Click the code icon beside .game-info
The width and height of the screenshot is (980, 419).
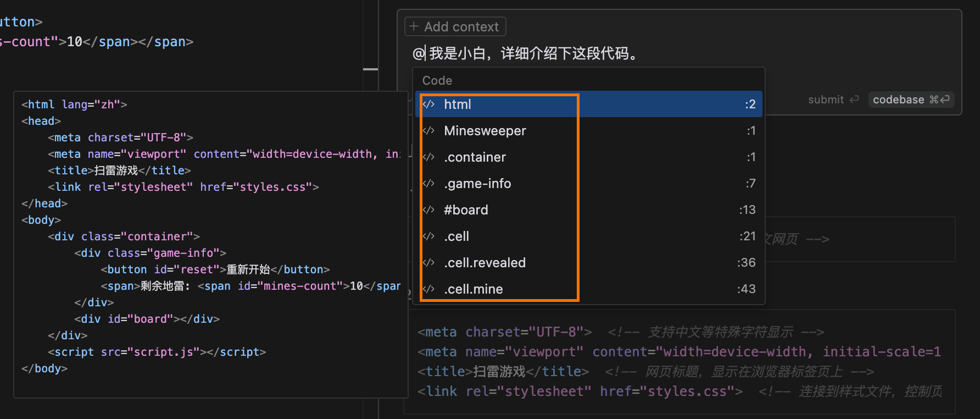click(429, 183)
